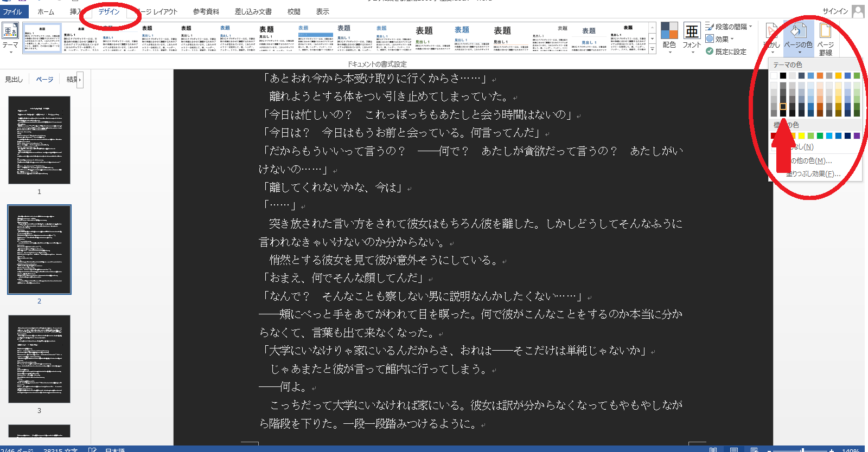Pick the orange theme color swatch
Viewport: 868px width, 452px height.
point(820,75)
